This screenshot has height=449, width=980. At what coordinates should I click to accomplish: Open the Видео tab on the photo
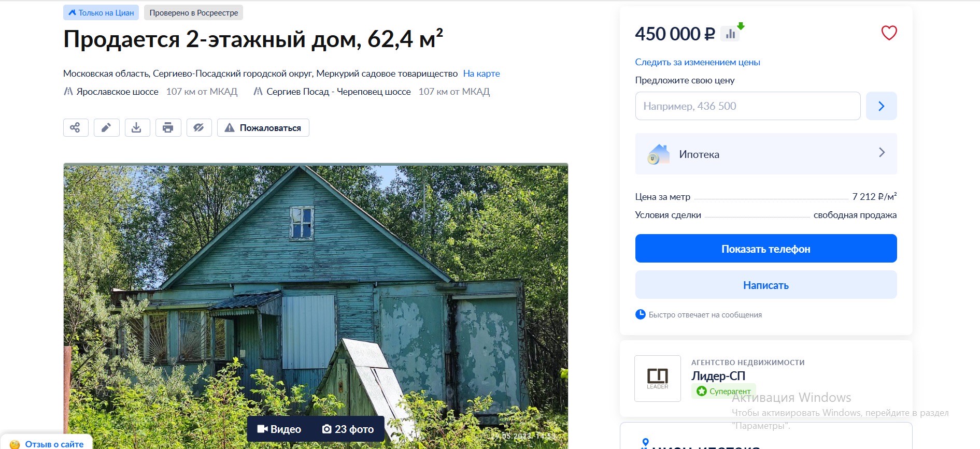(279, 429)
